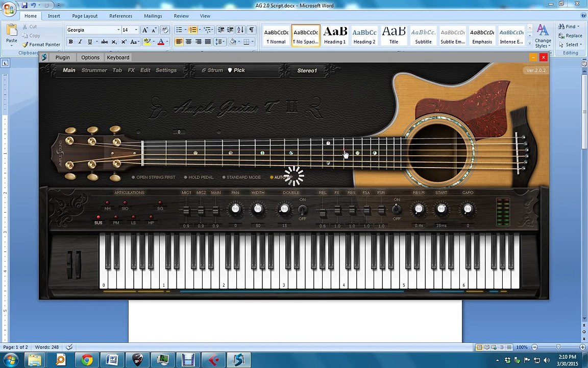This screenshot has height=368, width=588.
Task: Click the MIC1 volume fader
Action: [186, 211]
